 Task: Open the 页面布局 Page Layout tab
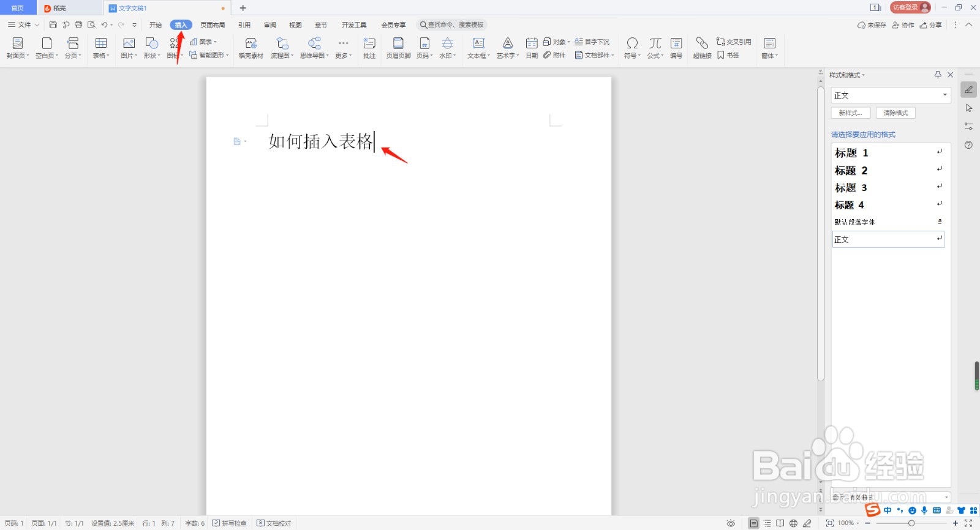click(213, 25)
